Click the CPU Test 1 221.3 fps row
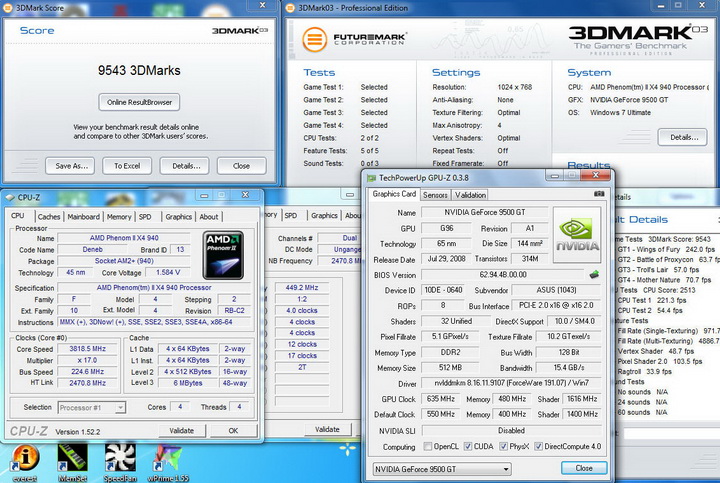Image resolution: width=720 pixels, height=483 pixels. coord(652,300)
